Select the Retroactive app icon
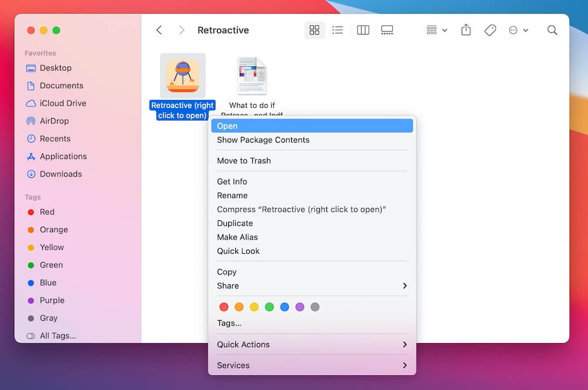This screenshot has height=390, width=588. (x=183, y=76)
